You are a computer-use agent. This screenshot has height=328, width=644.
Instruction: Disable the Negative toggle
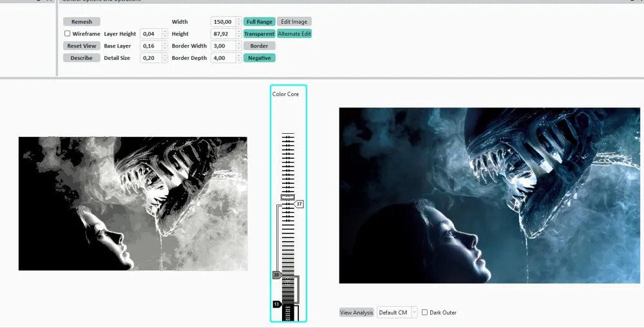pyautogui.click(x=259, y=58)
